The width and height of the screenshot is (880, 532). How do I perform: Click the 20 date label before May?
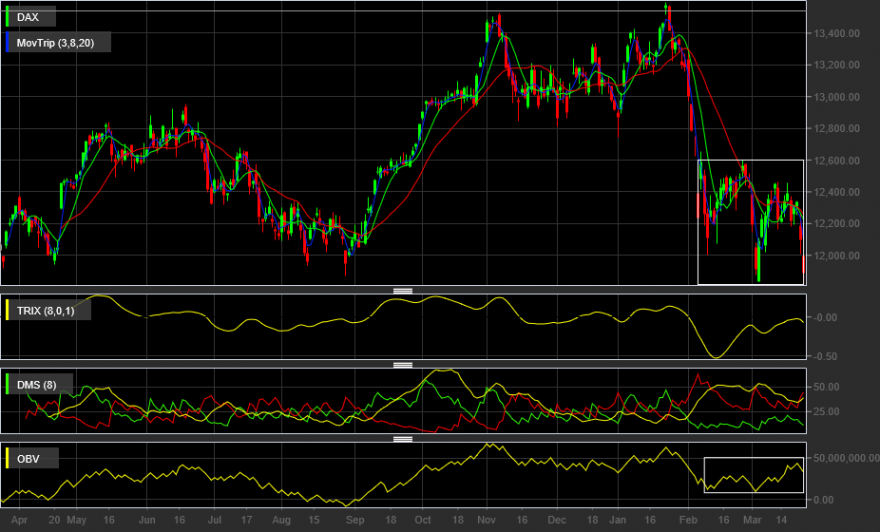click(x=54, y=520)
